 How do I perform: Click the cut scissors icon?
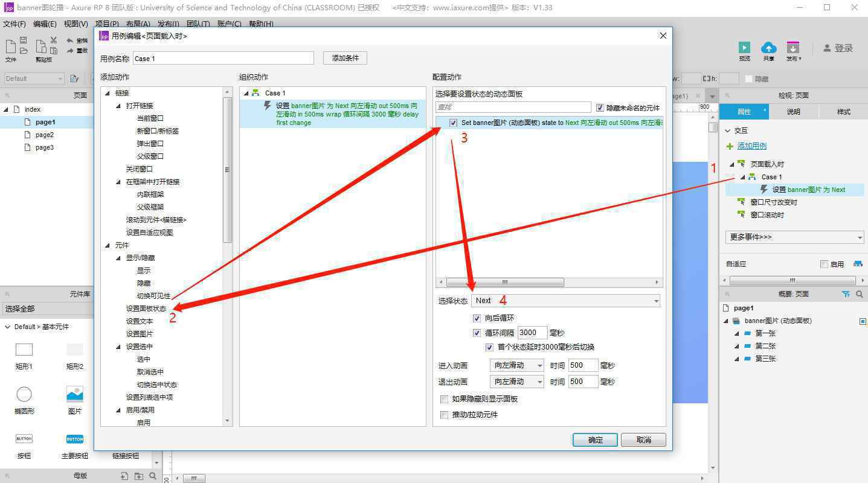[x=53, y=40]
